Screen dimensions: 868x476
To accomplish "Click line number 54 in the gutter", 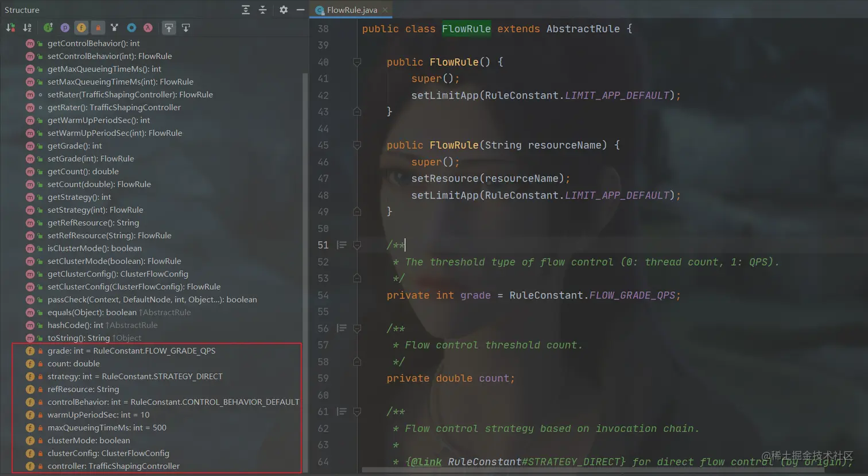I will [323, 295].
